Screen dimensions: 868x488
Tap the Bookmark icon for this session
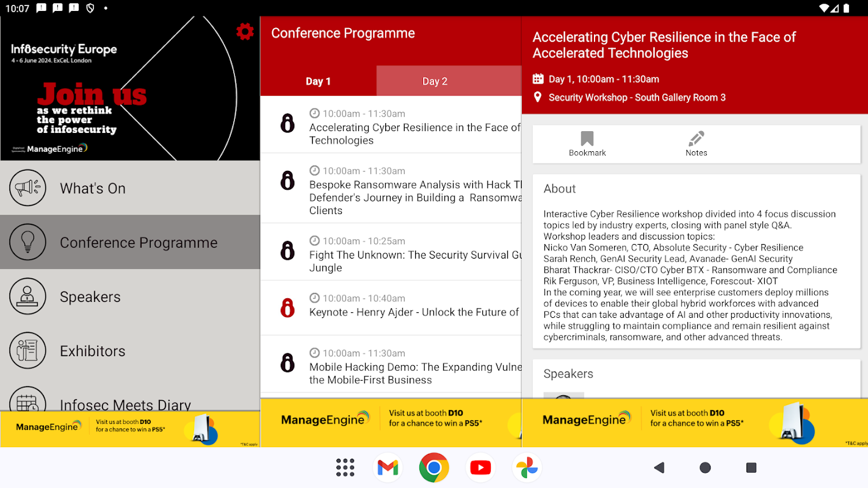[587, 138]
